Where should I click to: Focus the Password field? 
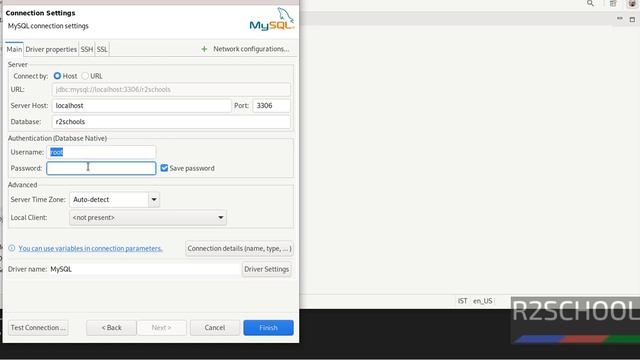click(x=101, y=168)
